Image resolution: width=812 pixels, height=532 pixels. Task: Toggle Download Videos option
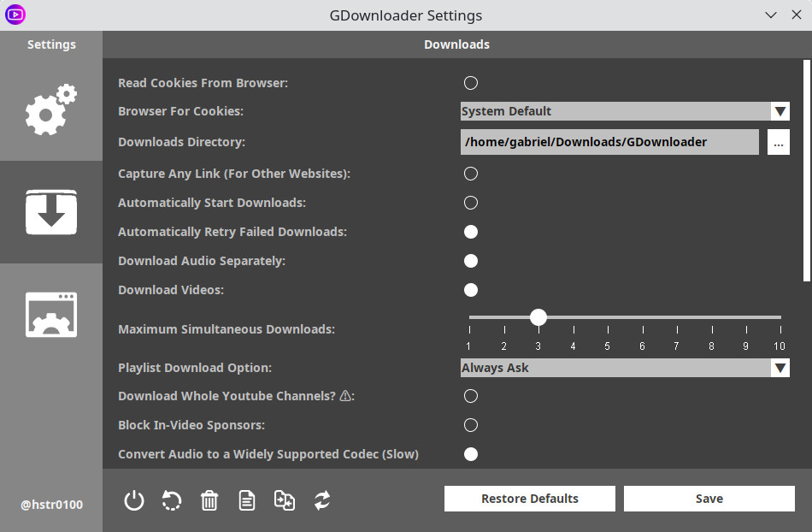[471, 290]
